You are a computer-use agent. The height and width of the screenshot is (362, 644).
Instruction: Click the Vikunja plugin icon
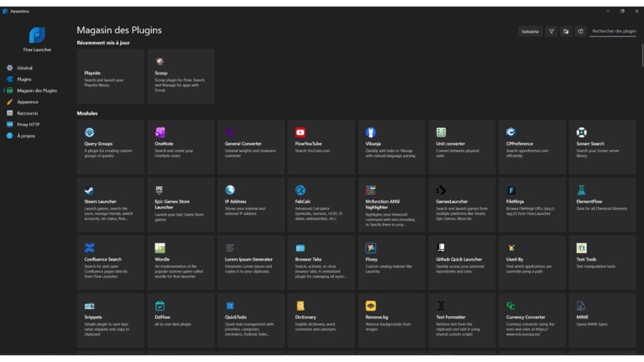click(x=371, y=132)
